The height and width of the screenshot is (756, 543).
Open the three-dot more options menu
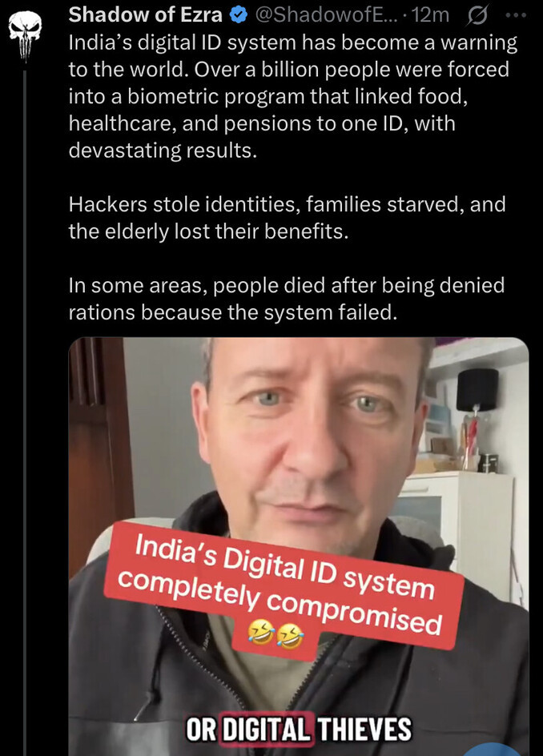point(516,15)
